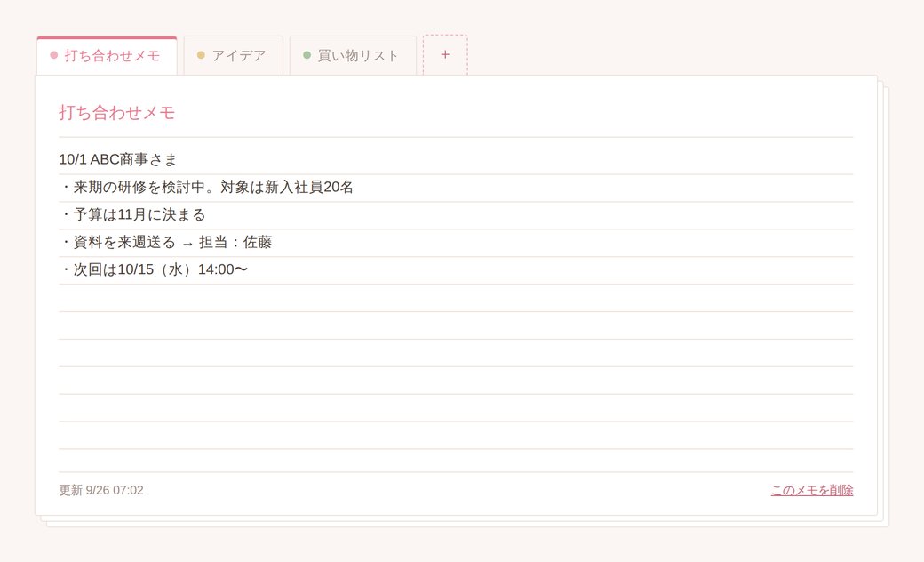Click the yellow dot on アイデア tab
Screen dimensions: 924x562
click(201, 55)
